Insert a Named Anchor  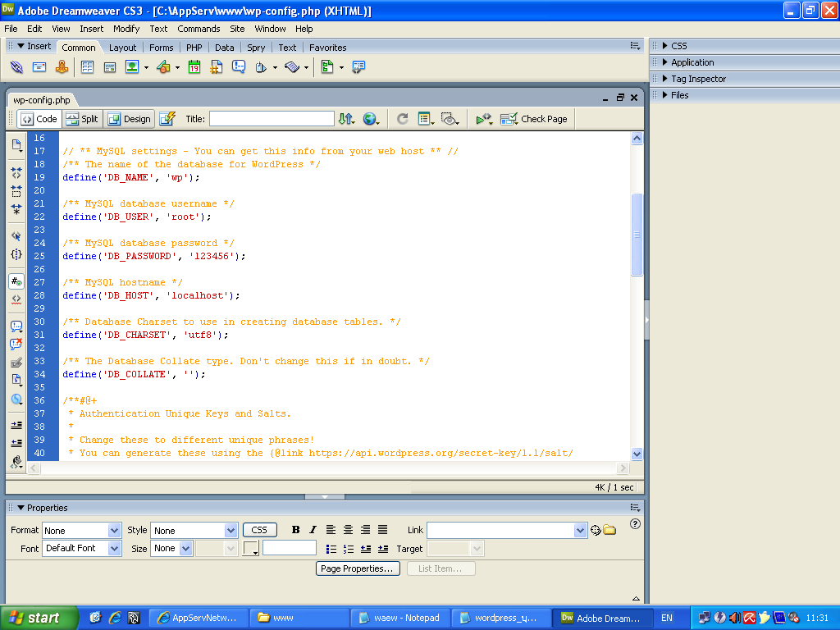(x=62, y=67)
